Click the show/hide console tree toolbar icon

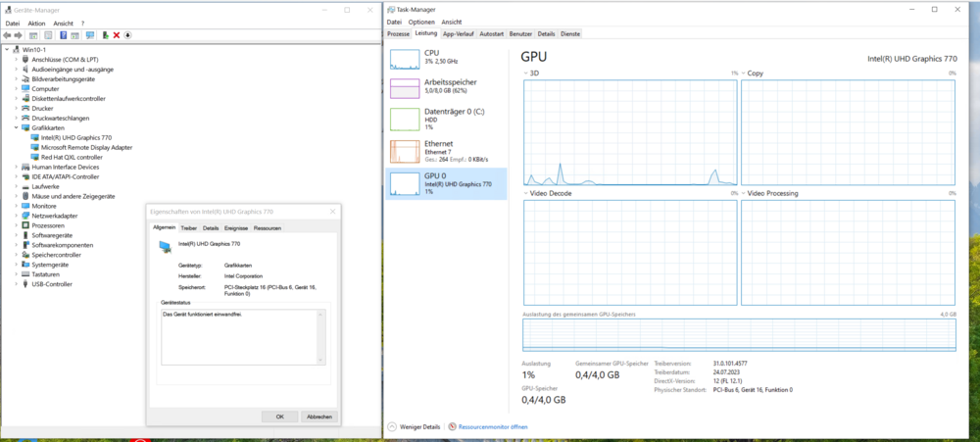[33, 35]
